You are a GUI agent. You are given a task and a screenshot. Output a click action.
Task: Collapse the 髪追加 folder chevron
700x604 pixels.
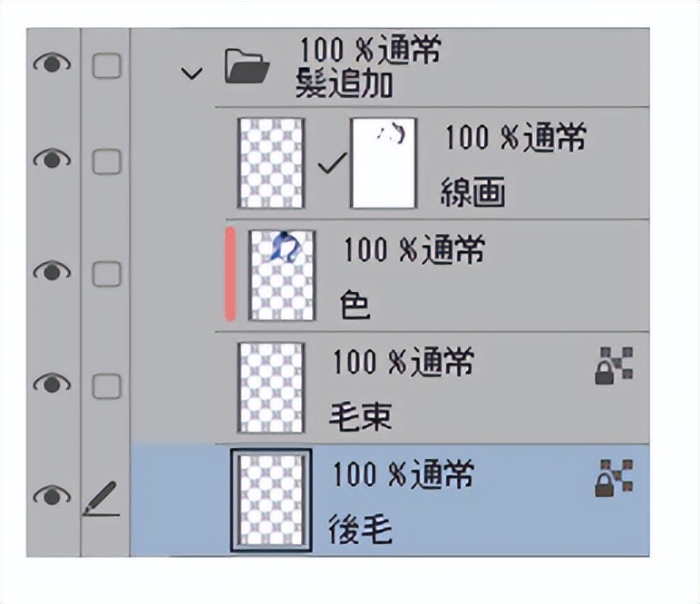coord(192,73)
